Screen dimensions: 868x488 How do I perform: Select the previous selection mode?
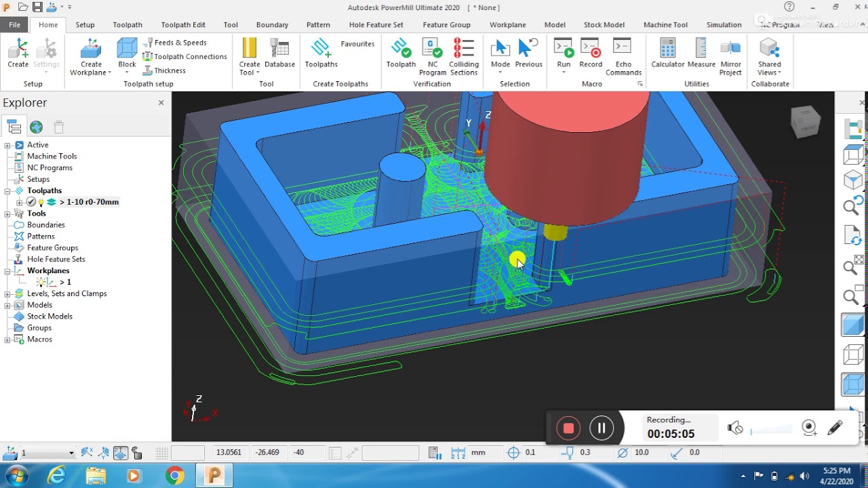528,54
